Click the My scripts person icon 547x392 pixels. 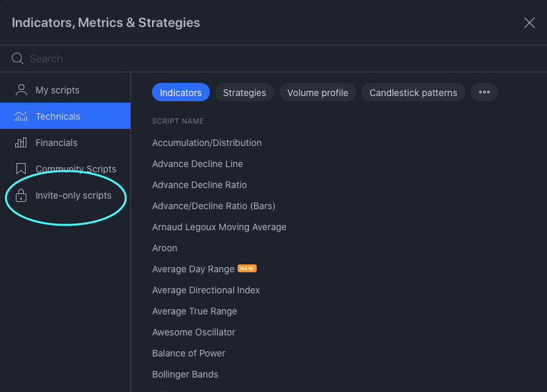point(21,90)
